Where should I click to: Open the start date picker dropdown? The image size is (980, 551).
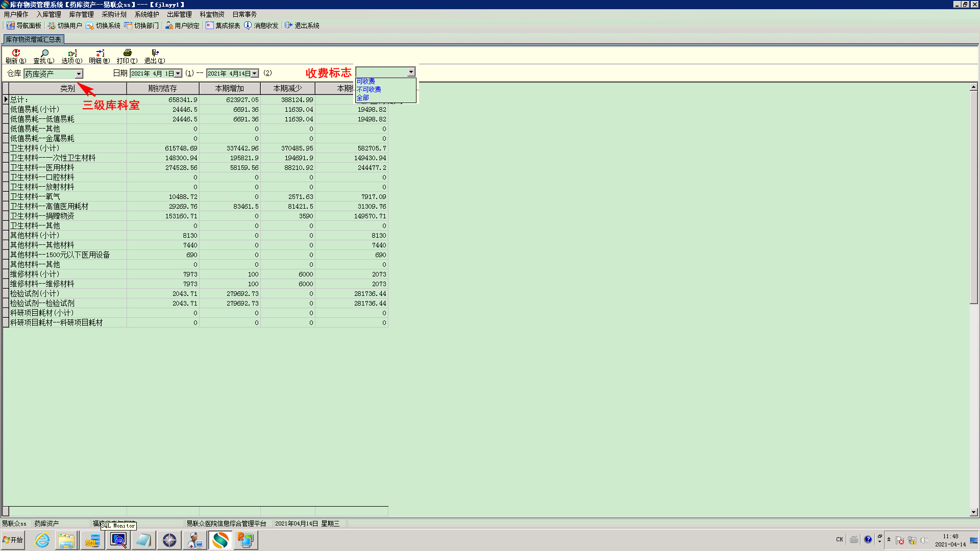point(178,73)
